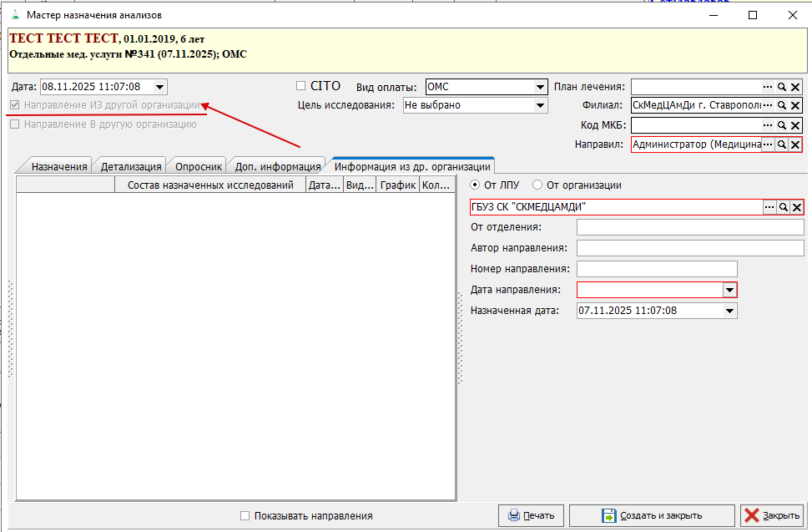812x532 pixels.
Task: Open the Опросник tab
Action: pos(199,166)
